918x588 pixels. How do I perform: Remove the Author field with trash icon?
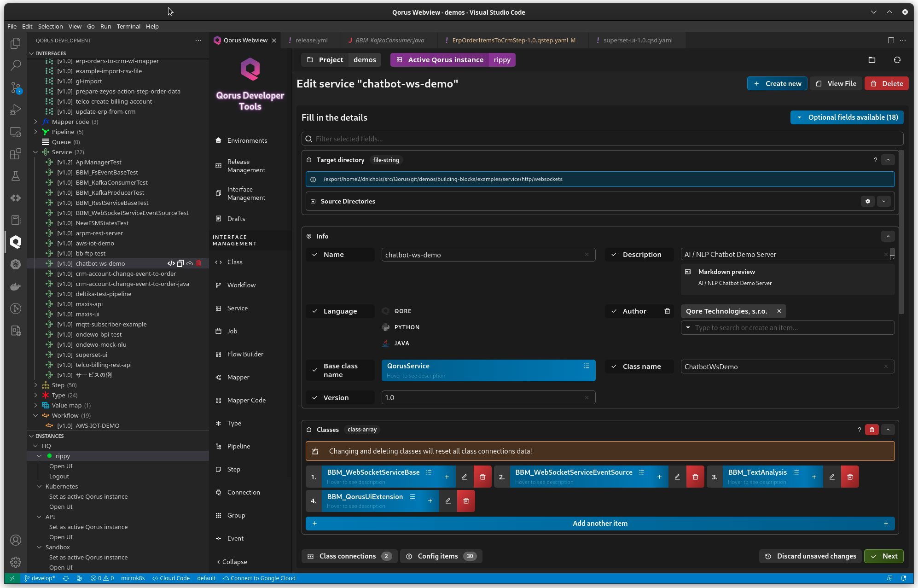(667, 311)
